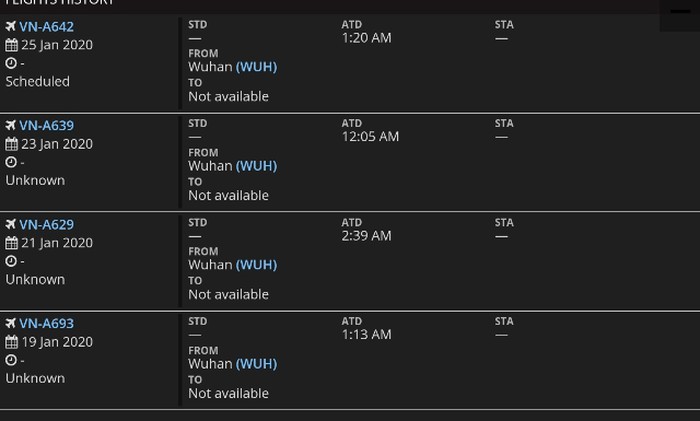The image size is (700, 421).
Task: Click the WUH airport code in the VN-A642 row
Action: point(256,67)
